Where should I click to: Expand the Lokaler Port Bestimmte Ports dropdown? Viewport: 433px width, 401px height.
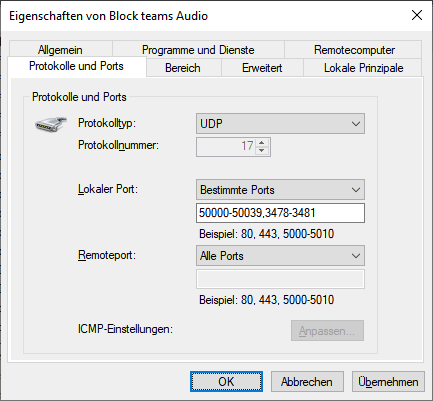click(x=280, y=190)
